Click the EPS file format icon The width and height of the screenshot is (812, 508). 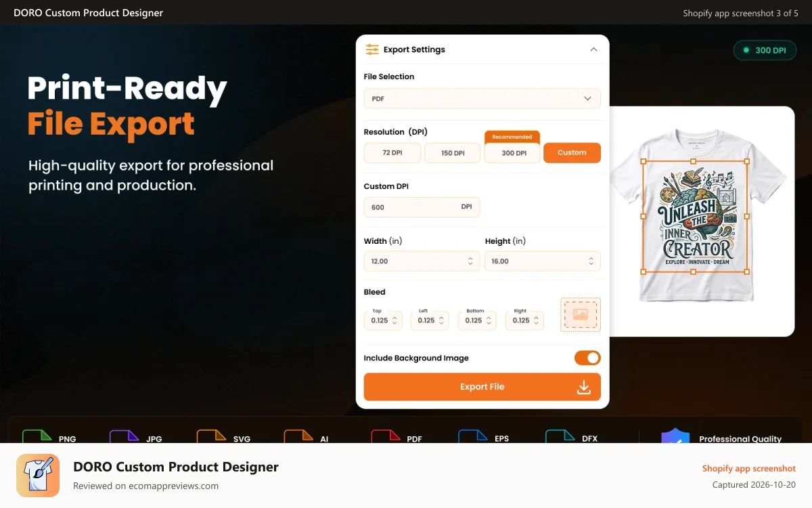coord(473,436)
